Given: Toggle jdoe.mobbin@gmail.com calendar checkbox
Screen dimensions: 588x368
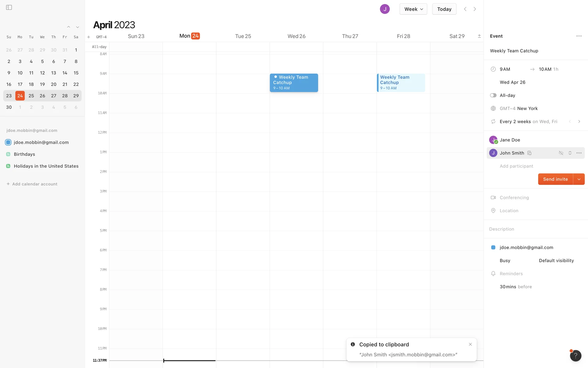Looking at the screenshot, I should point(8,142).
